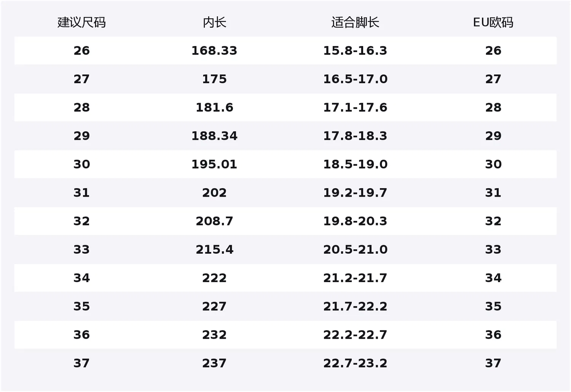
Task: Select inner length 202 cell
Action: [214, 193]
